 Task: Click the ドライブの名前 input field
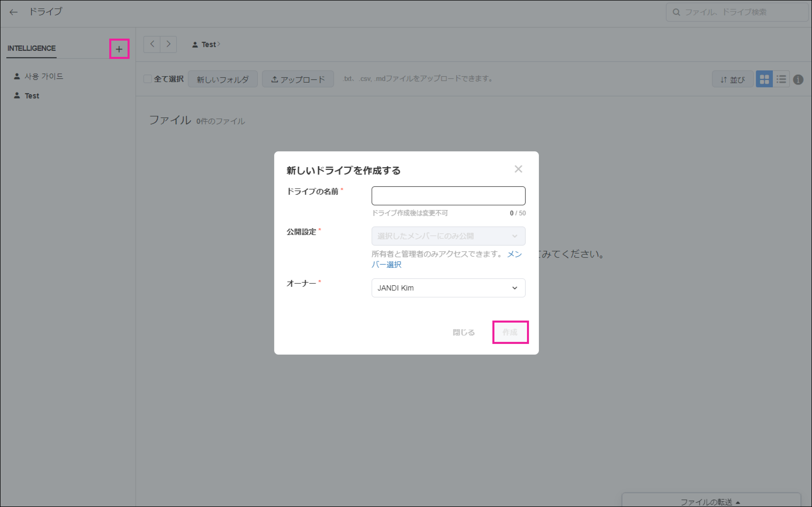coord(448,196)
